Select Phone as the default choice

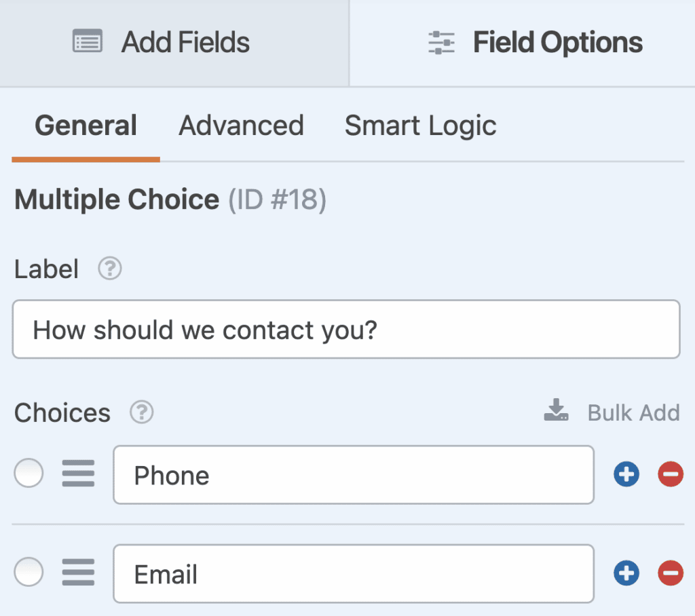[29, 473]
